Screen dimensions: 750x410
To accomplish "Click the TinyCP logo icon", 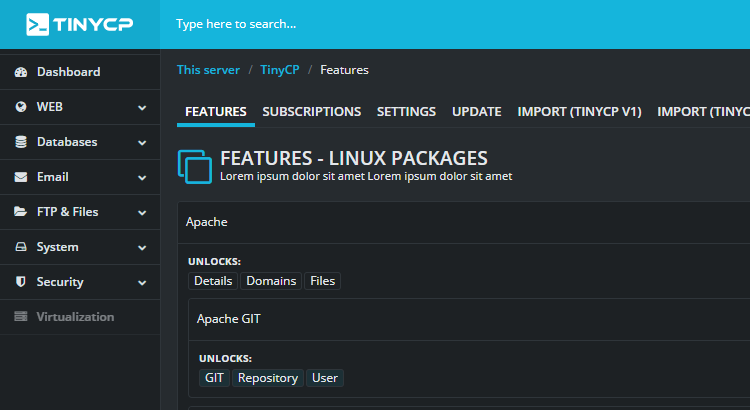I will point(37,24).
